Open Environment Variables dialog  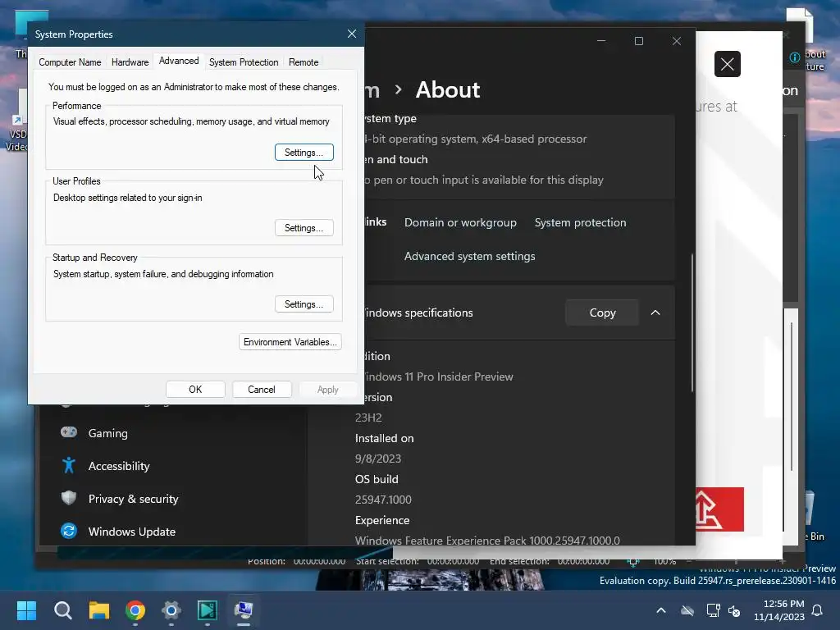[290, 342]
